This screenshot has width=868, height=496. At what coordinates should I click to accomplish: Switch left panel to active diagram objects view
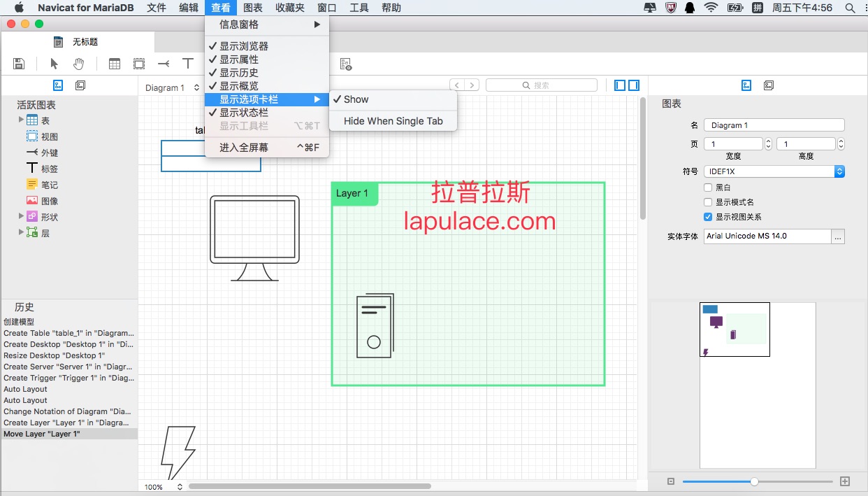pyautogui.click(x=59, y=85)
